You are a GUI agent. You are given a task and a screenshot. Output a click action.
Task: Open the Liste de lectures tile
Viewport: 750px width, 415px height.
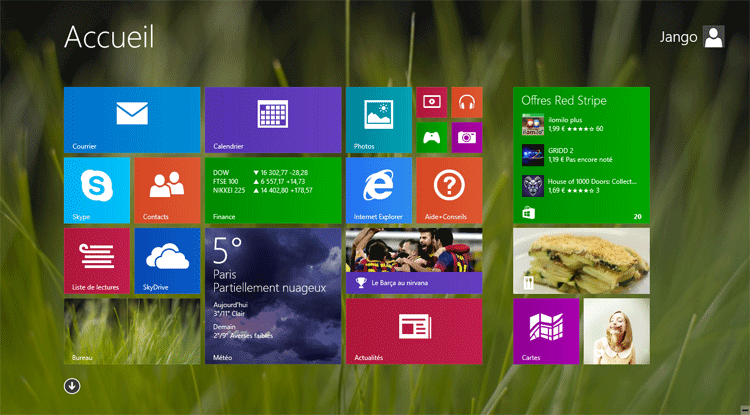(96, 260)
